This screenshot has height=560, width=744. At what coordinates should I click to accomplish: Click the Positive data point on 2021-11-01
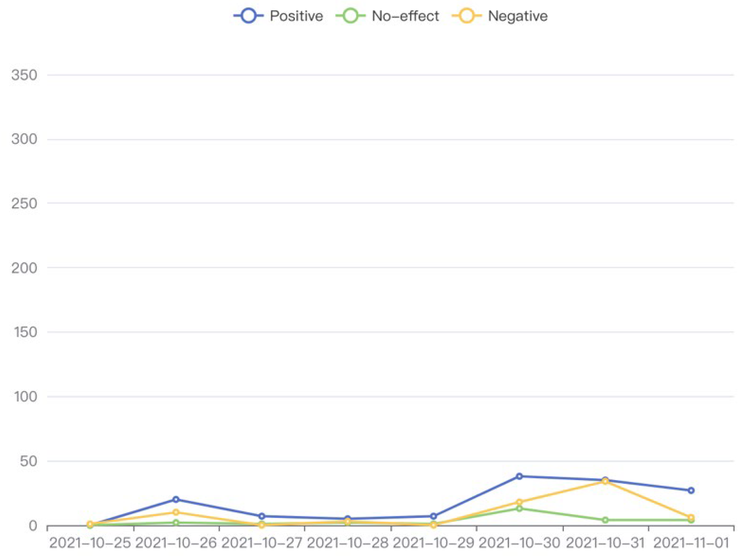pyautogui.click(x=691, y=490)
